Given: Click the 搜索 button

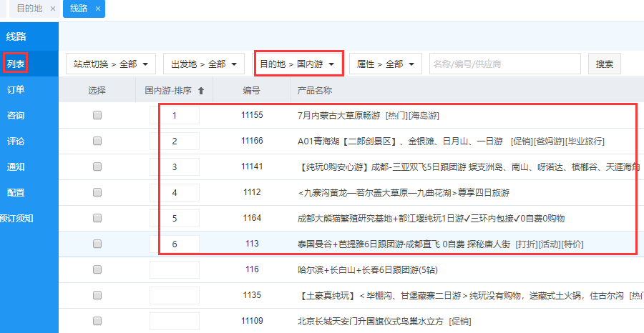Looking at the screenshot, I should coord(604,64).
